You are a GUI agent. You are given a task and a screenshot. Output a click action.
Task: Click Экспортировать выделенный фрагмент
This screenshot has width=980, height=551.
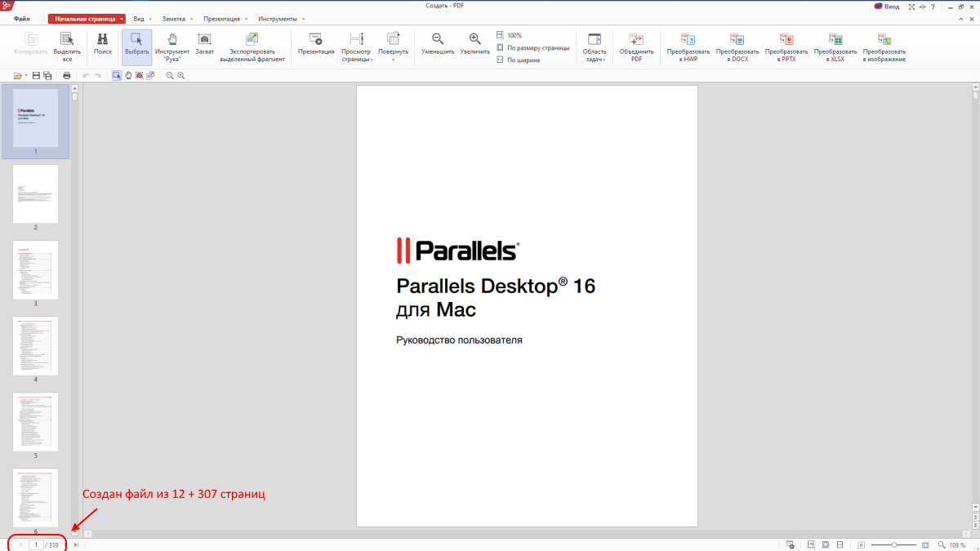tap(252, 47)
